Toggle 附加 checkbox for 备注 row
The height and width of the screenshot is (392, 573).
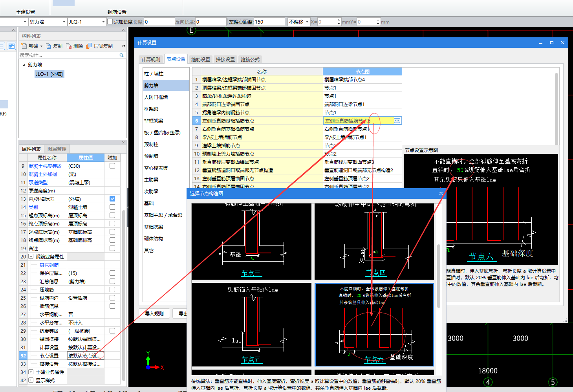pyautogui.click(x=112, y=248)
